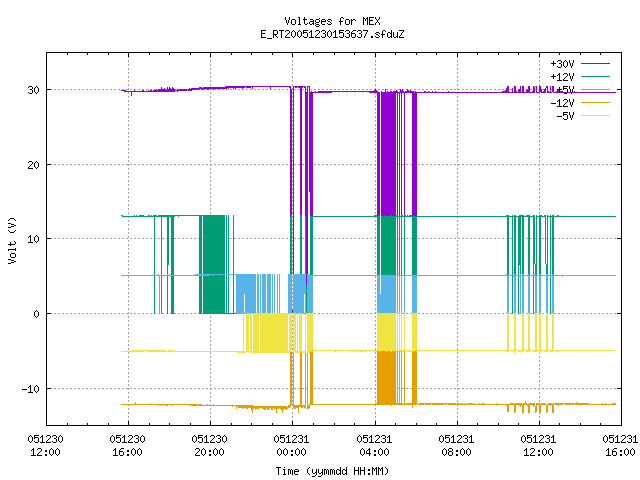Click the y-axis tick value 10

pos(33,239)
